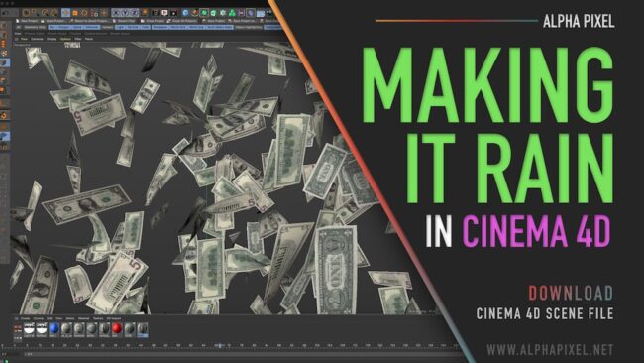
Task: Open Material Manager Texture menu
Action: pos(98,318)
